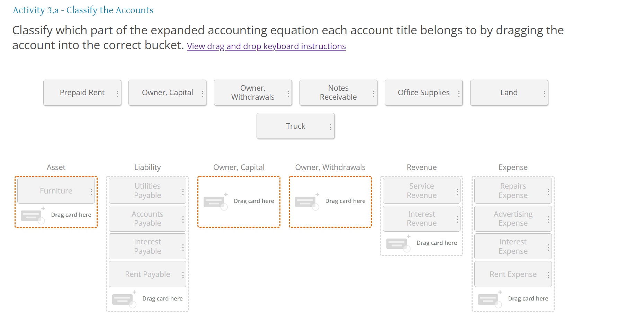The height and width of the screenshot is (323, 644).
Task: Click the Interest Expense card's handle dots
Action: click(x=548, y=247)
